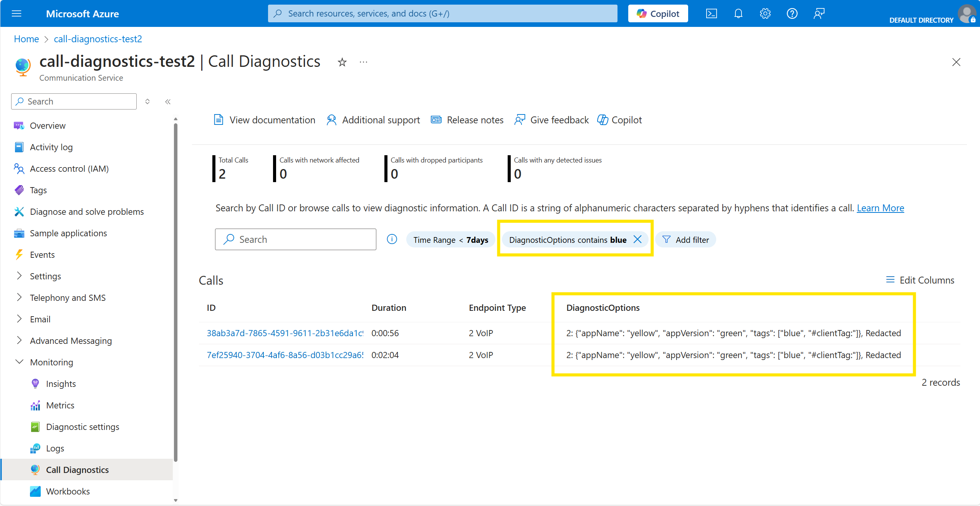Click the Add filter button

686,240
